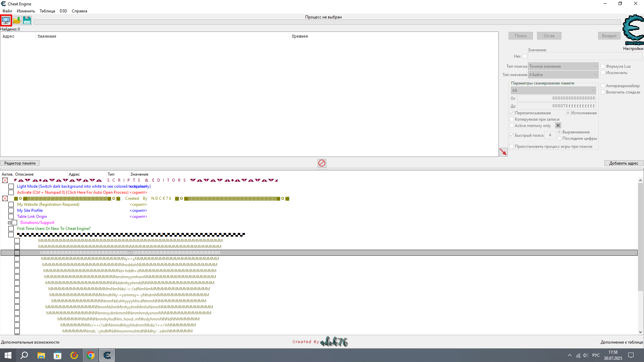Show hidden tray icons chevron
This screenshot has width=644, height=362.
pyautogui.click(x=570, y=355)
